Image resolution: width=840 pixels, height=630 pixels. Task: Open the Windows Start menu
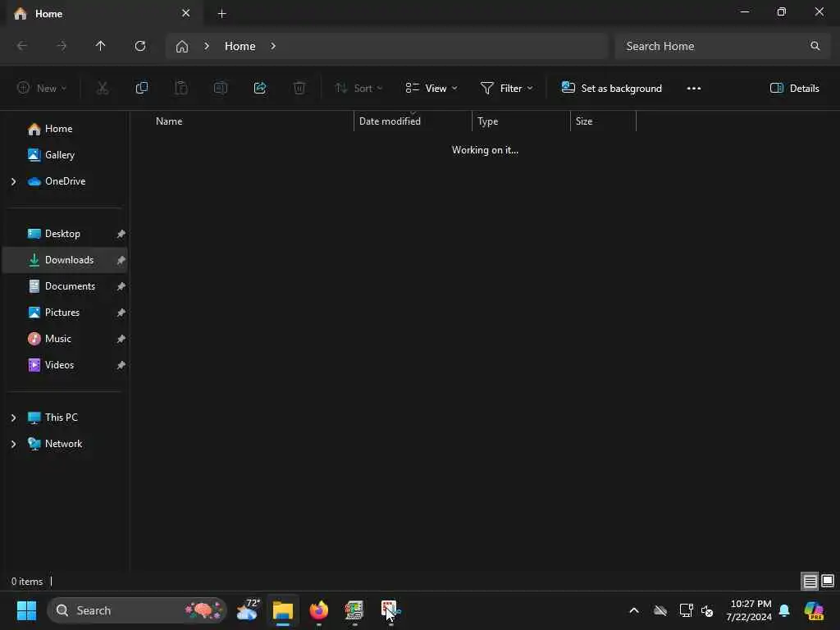pyautogui.click(x=26, y=610)
